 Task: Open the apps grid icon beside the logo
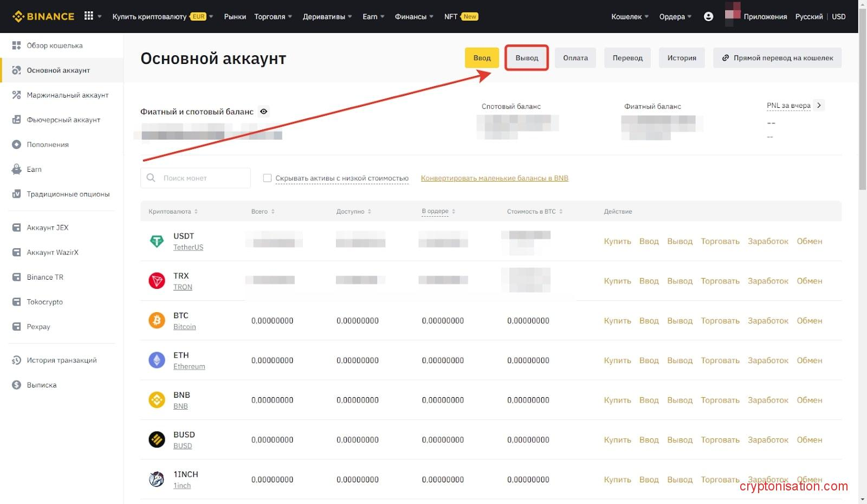click(88, 16)
